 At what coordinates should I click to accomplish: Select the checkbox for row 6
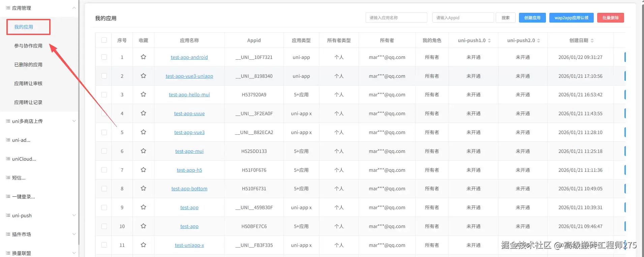tap(104, 151)
